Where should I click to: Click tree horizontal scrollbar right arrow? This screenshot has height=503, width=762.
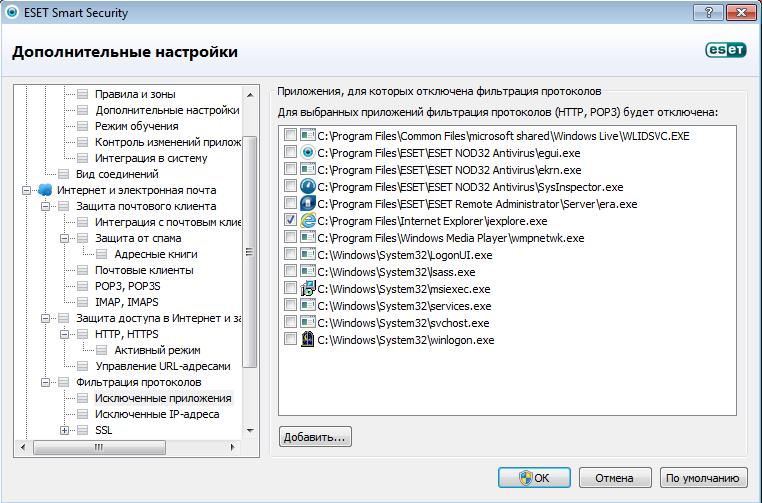pyautogui.click(x=233, y=447)
